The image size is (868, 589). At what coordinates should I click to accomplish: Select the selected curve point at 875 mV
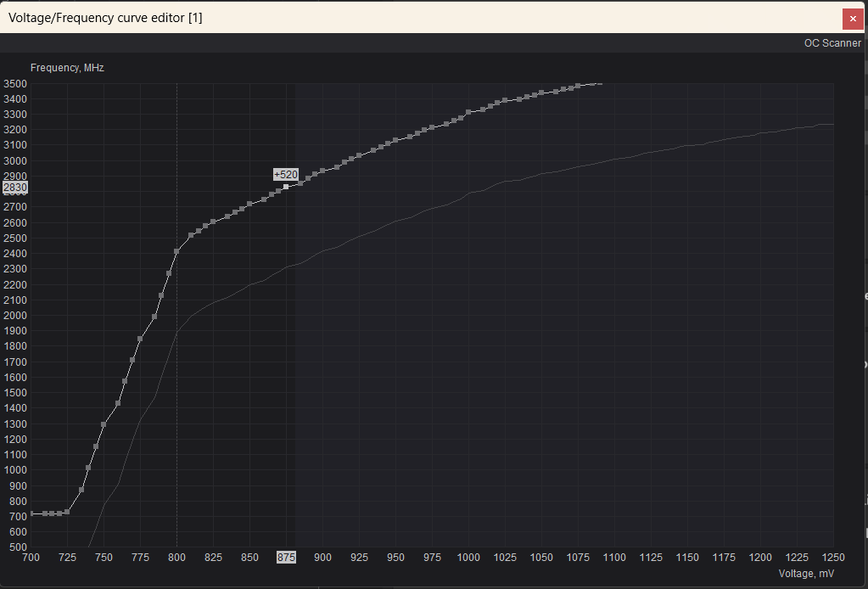click(x=286, y=187)
